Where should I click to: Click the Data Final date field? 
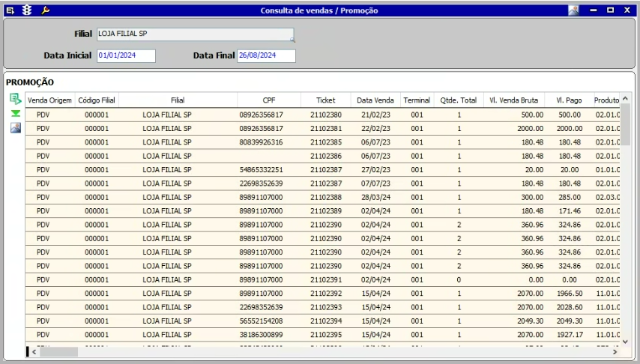point(266,56)
